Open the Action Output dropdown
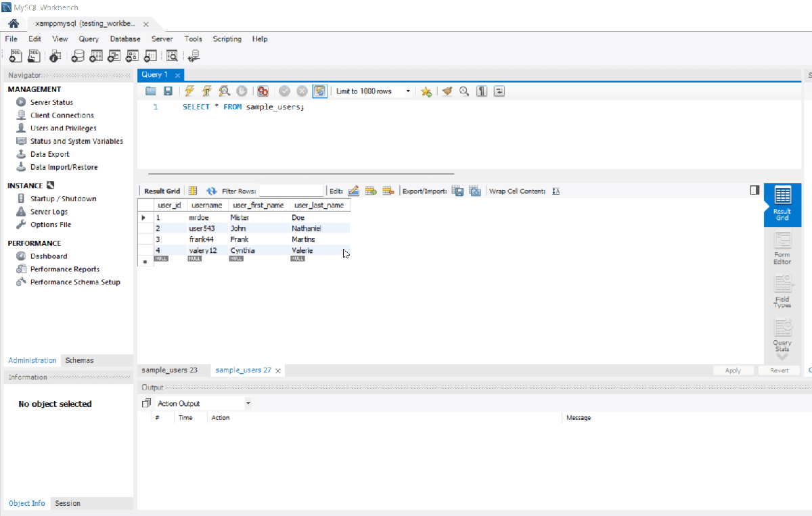 pyautogui.click(x=247, y=404)
